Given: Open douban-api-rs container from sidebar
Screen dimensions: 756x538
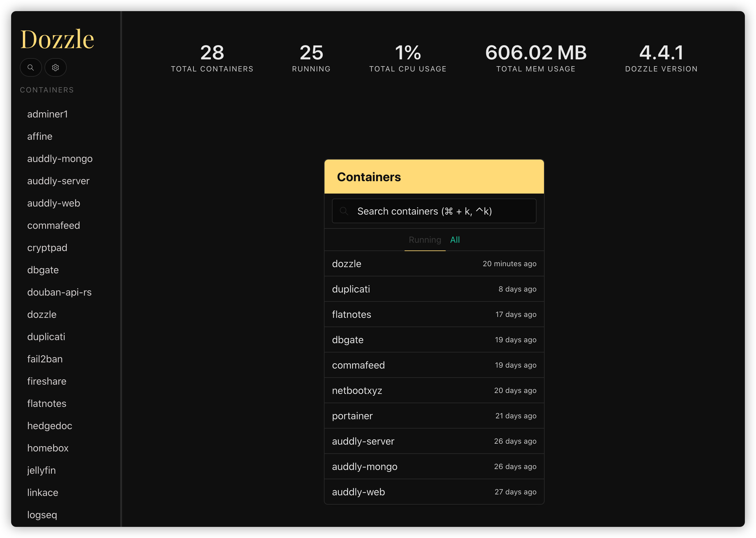Looking at the screenshot, I should 60,292.
